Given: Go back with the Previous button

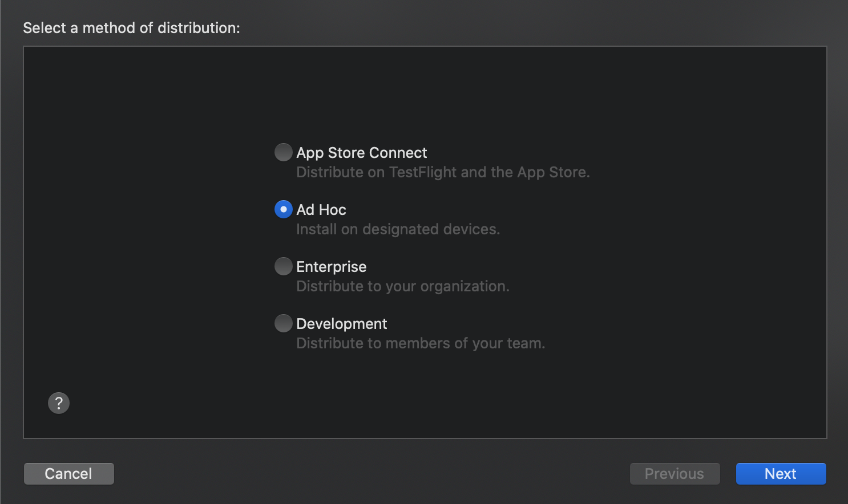Looking at the screenshot, I should point(675,474).
